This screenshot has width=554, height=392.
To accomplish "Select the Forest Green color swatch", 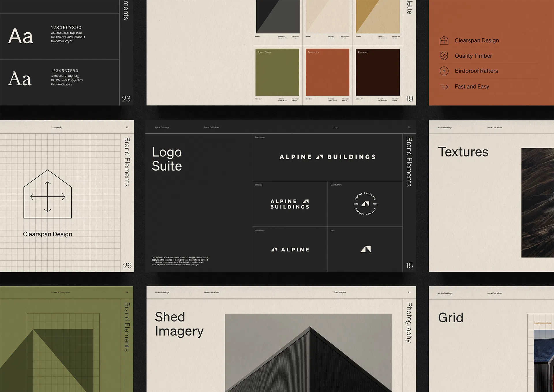I will 277,72.
